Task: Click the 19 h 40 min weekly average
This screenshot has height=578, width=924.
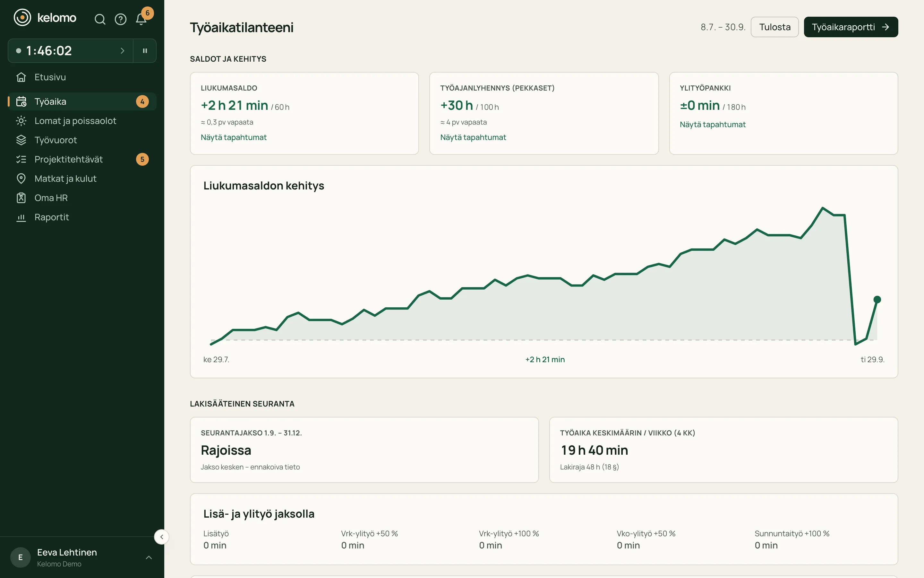Action: [x=594, y=450]
